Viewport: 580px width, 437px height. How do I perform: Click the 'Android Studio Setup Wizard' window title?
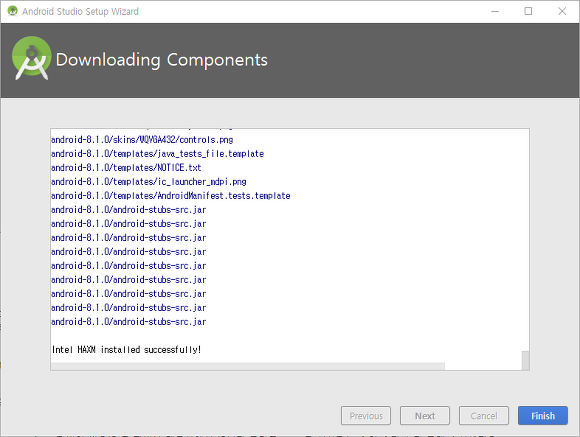(x=80, y=11)
